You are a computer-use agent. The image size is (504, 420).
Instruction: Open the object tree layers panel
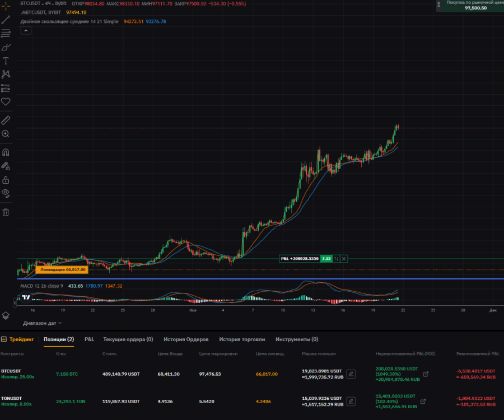6,316
